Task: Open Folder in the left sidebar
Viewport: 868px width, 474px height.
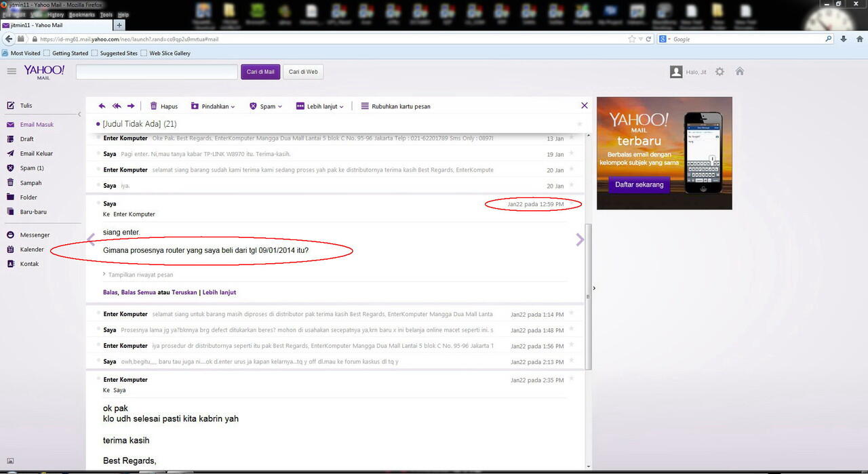Action: (x=22, y=197)
